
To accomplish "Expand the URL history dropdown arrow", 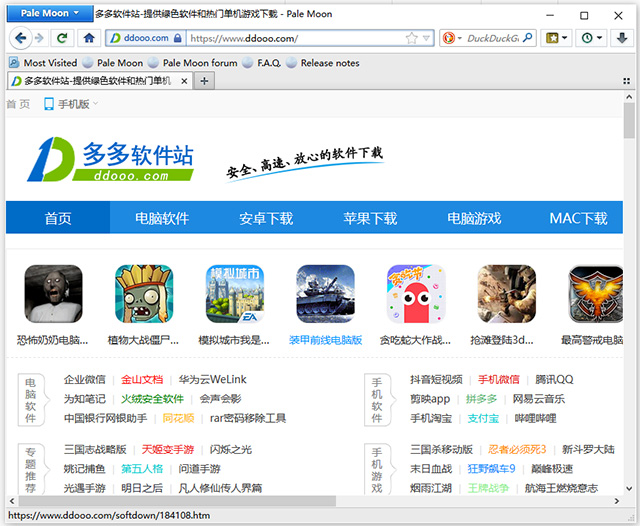I will (x=427, y=38).
